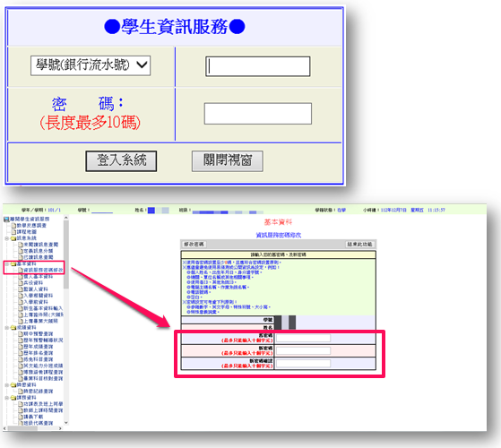Click the computer icon beside 離開學生資訊服務

[6, 219]
